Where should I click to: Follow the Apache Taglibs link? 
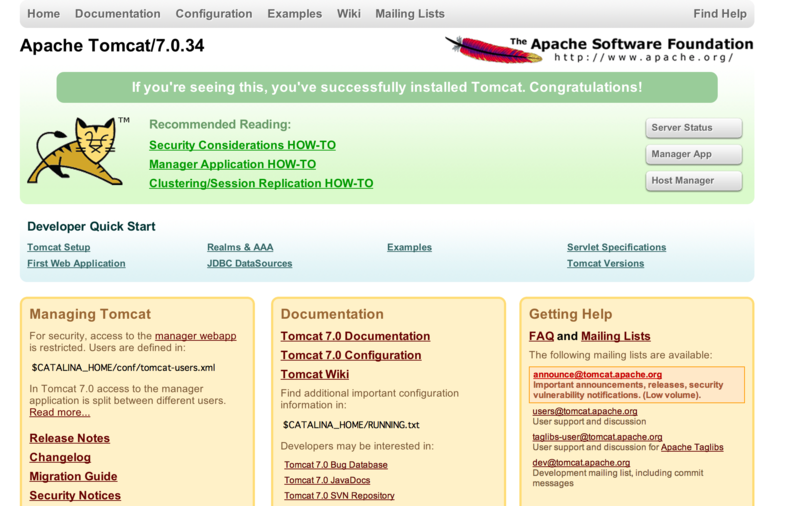[692, 447]
